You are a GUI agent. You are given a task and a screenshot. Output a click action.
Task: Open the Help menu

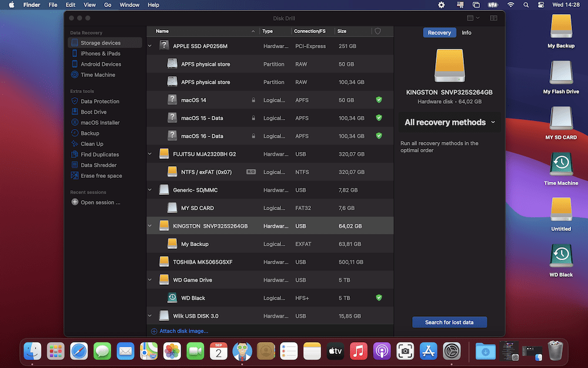coord(153,5)
